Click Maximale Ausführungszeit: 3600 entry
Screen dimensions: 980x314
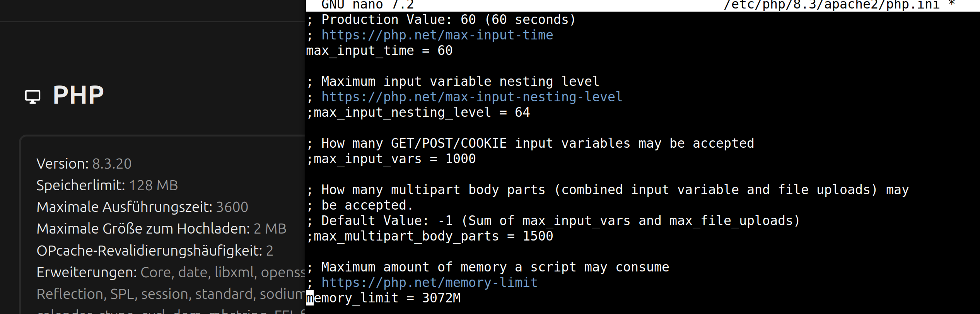pos(142,207)
